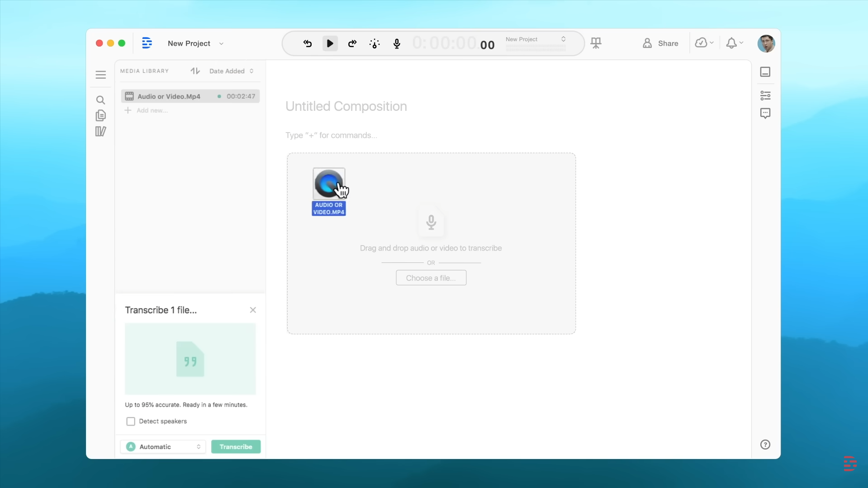Open the projects pages icon in the sidebar
Viewport: 868px width, 488px height.
(100, 115)
